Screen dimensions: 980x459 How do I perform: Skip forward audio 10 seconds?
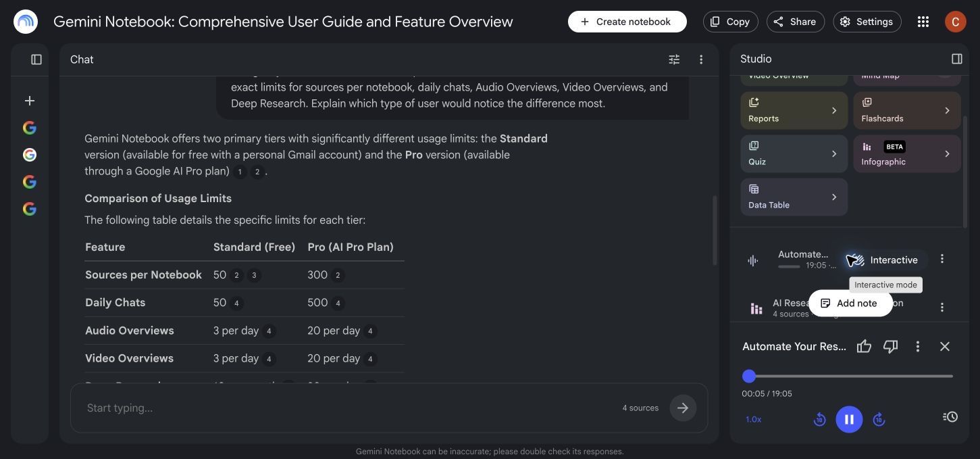879,419
